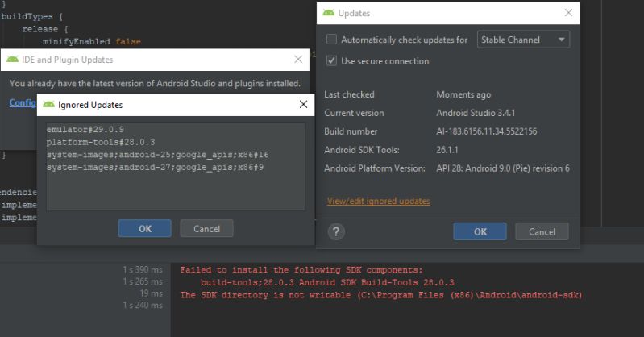This screenshot has width=644, height=337.
Task: Cancel the Ignored Updates dialog
Action: (206, 228)
